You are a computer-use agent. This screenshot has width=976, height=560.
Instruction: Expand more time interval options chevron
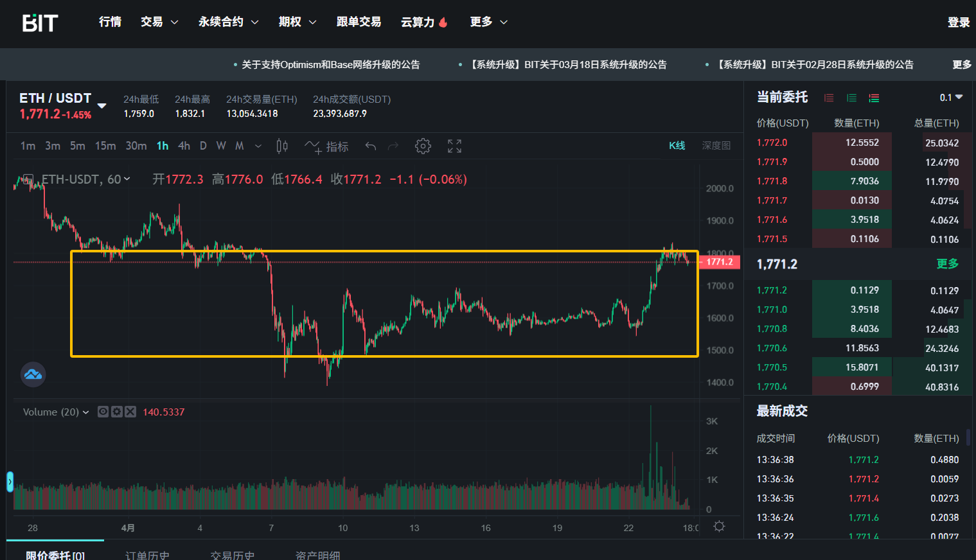[258, 146]
